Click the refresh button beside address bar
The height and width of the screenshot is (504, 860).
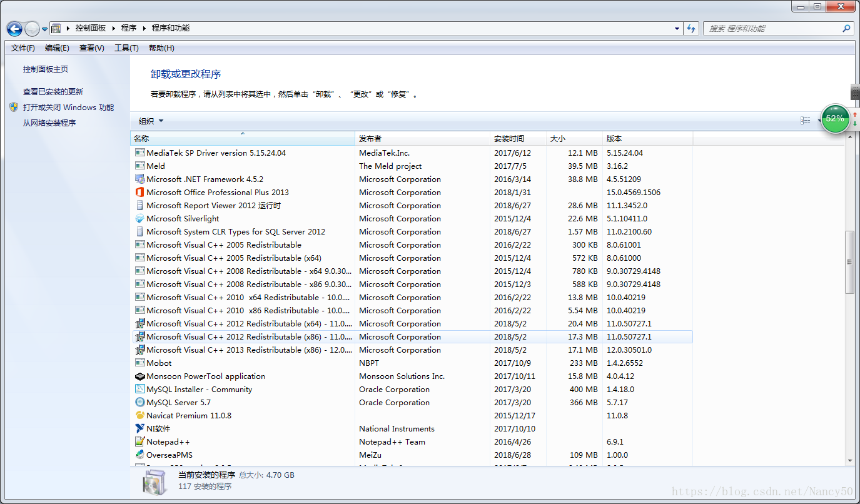pos(691,28)
